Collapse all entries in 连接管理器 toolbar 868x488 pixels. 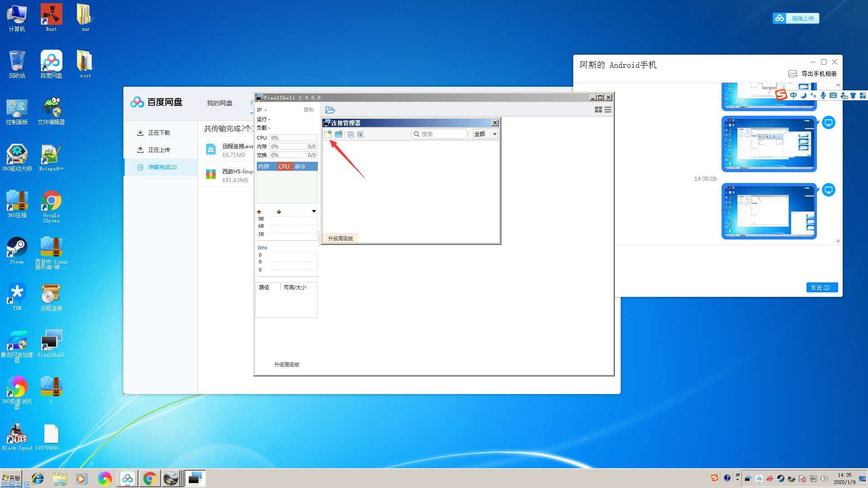point(351,135)
